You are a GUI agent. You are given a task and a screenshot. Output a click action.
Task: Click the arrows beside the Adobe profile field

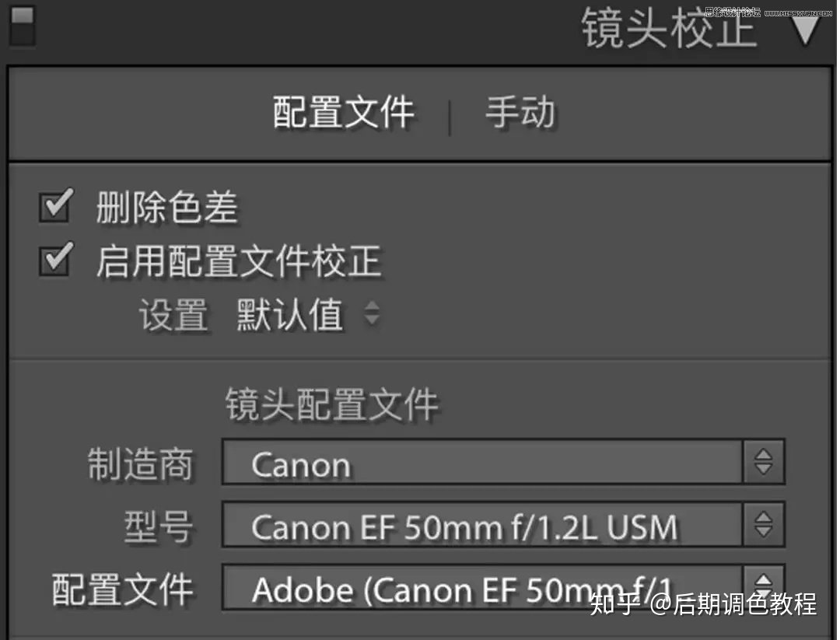[764, 587]
